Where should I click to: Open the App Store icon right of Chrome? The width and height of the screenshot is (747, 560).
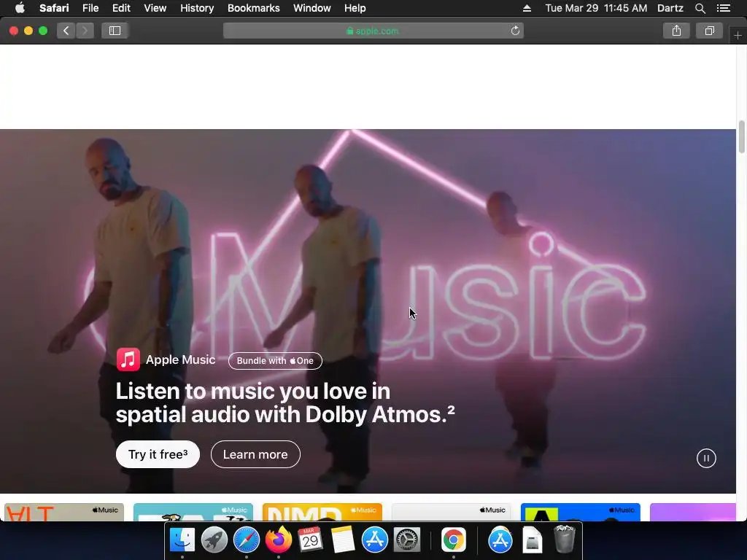[500, 540]
